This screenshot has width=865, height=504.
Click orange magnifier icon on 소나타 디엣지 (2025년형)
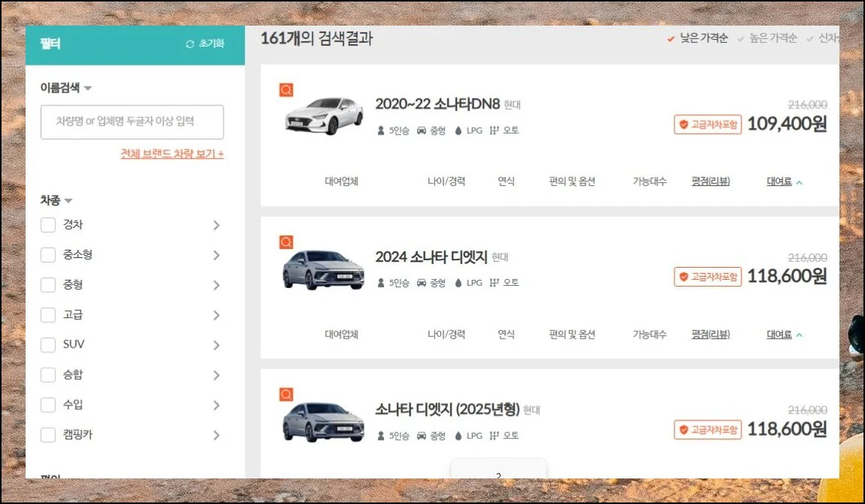pos(286,395)
